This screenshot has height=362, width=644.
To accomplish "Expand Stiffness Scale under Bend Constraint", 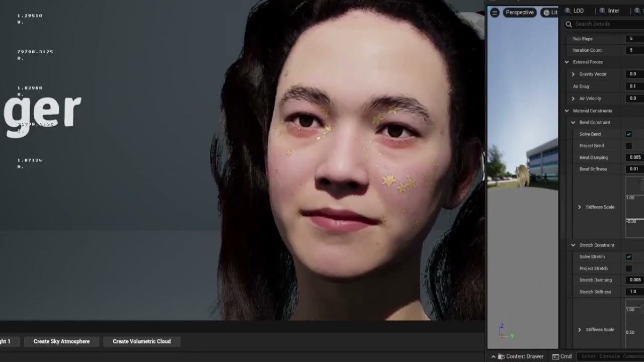I will tap(580, 207).
